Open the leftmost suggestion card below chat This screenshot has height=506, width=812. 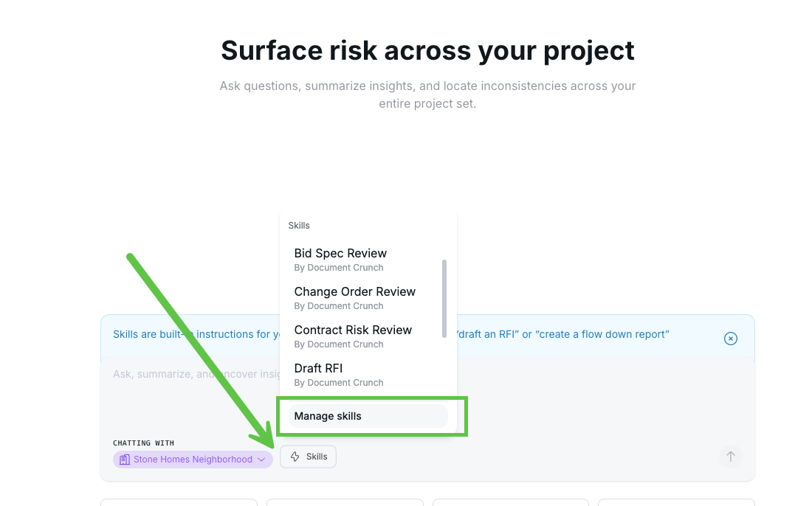pos(179,502)
